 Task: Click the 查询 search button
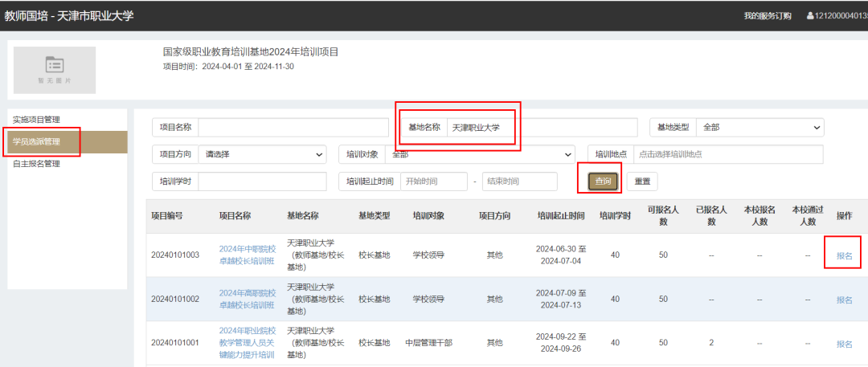[x=603, y=181]
